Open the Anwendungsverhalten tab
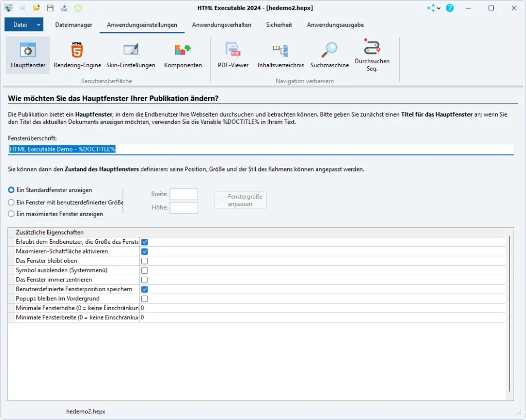526x420 pixels. pos(221,24)
